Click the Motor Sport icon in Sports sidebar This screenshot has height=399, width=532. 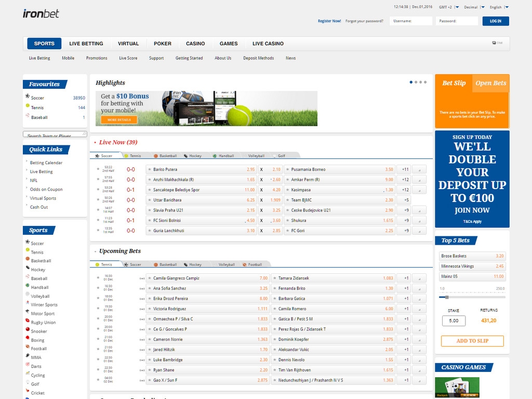coord(28,313)
